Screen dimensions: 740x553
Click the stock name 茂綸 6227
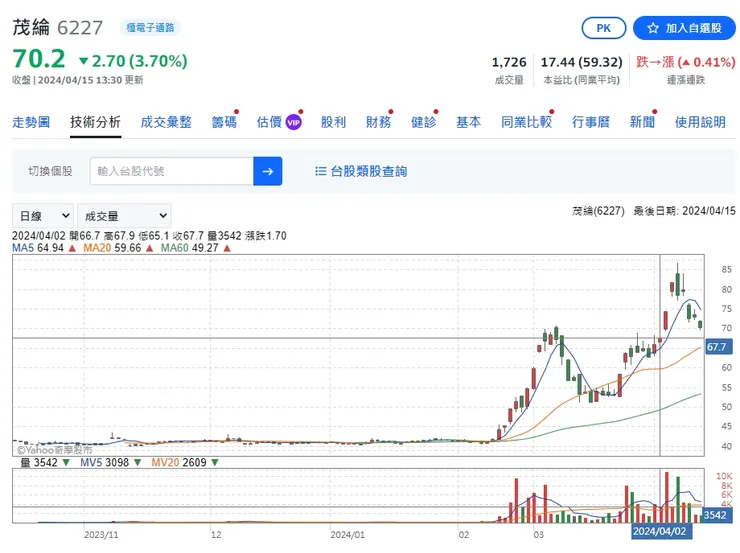click(58, 27)
